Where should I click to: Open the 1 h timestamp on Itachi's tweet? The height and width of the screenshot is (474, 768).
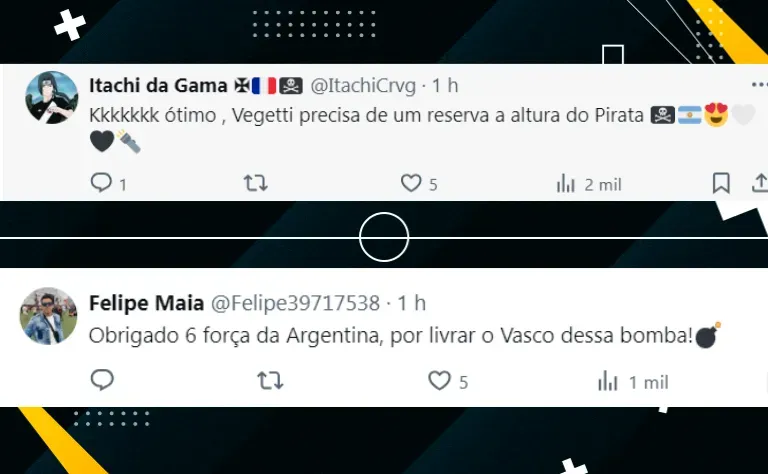click(445, 86)
